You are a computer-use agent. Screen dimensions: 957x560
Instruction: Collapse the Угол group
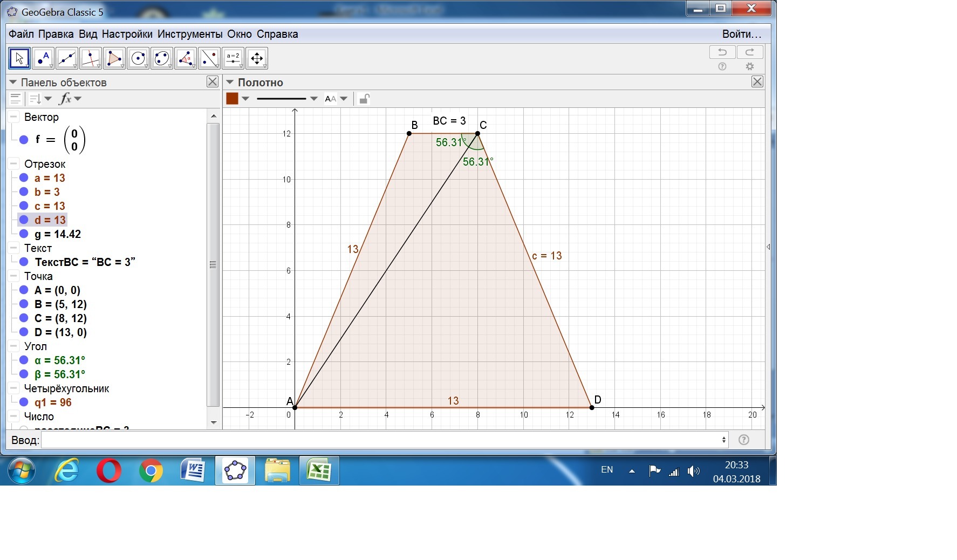point(14,346)
